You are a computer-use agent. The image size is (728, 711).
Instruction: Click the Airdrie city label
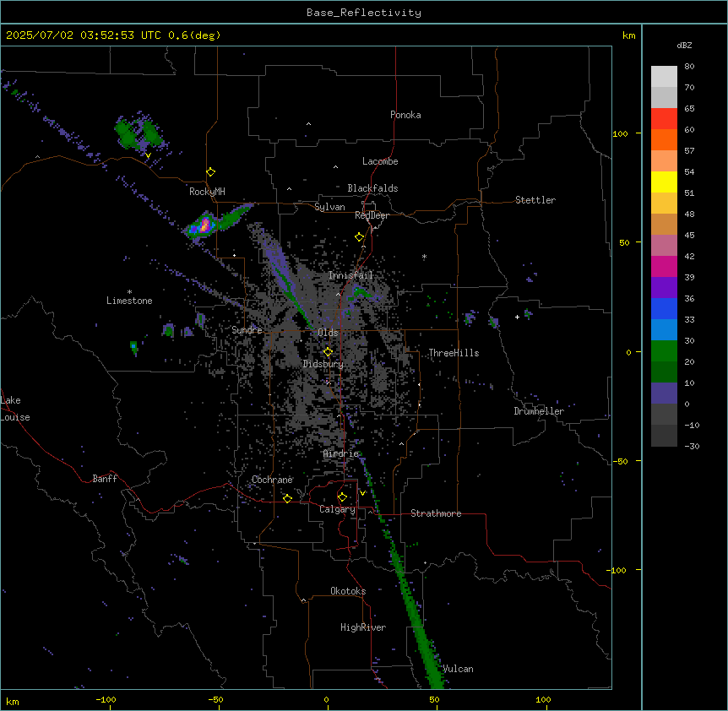point(341,453)
